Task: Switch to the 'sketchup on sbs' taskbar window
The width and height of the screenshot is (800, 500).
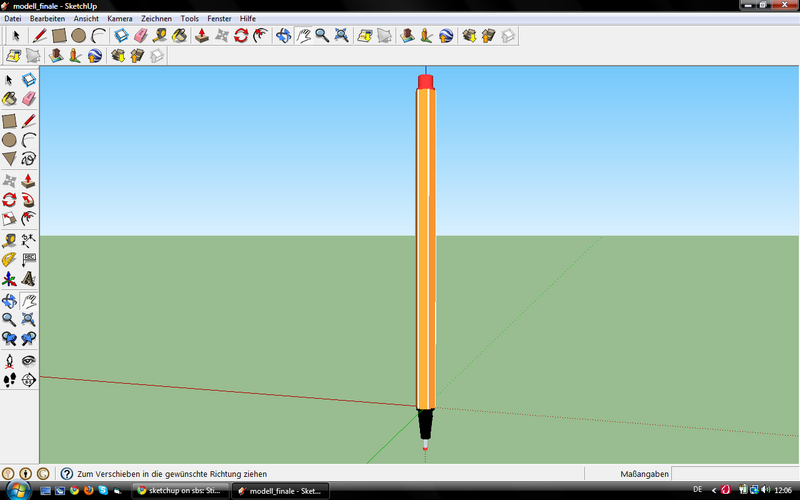Action: pos(182,491)
